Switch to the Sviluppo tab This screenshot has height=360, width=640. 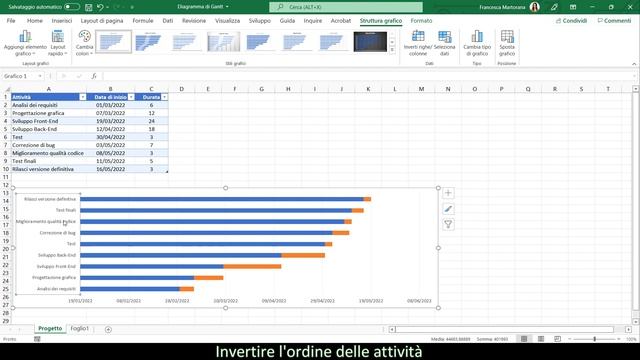[260, 20]
